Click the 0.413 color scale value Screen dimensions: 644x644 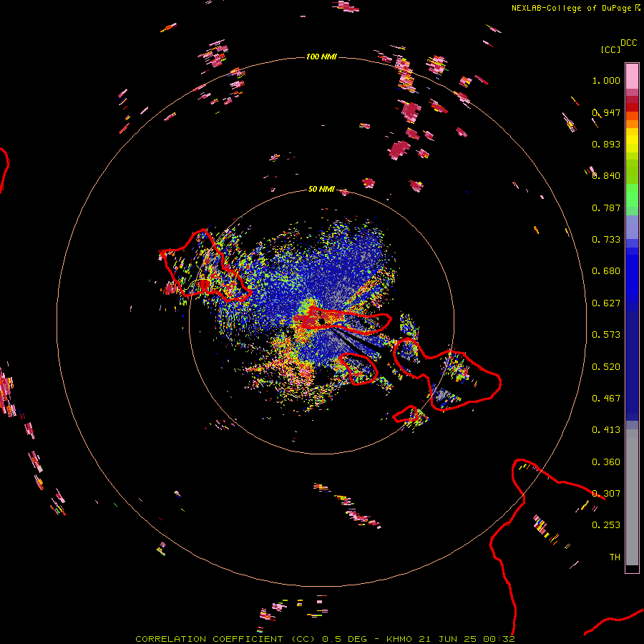[606, 430]
